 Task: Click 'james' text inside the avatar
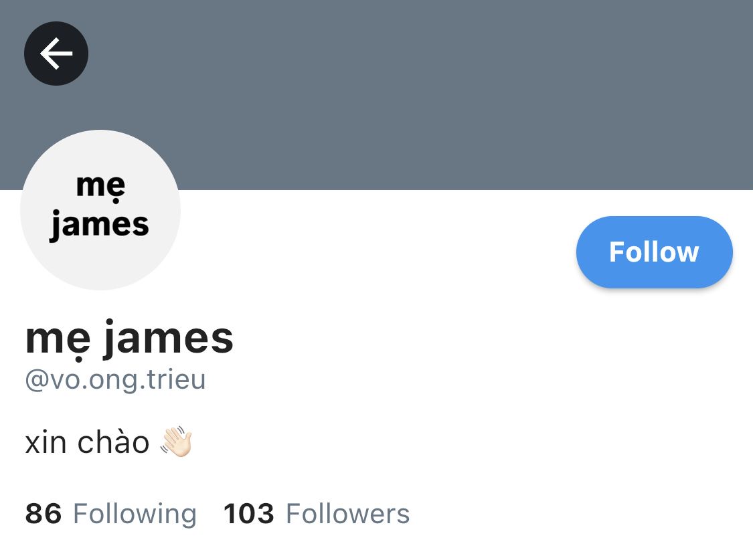(x=100, y=225)
